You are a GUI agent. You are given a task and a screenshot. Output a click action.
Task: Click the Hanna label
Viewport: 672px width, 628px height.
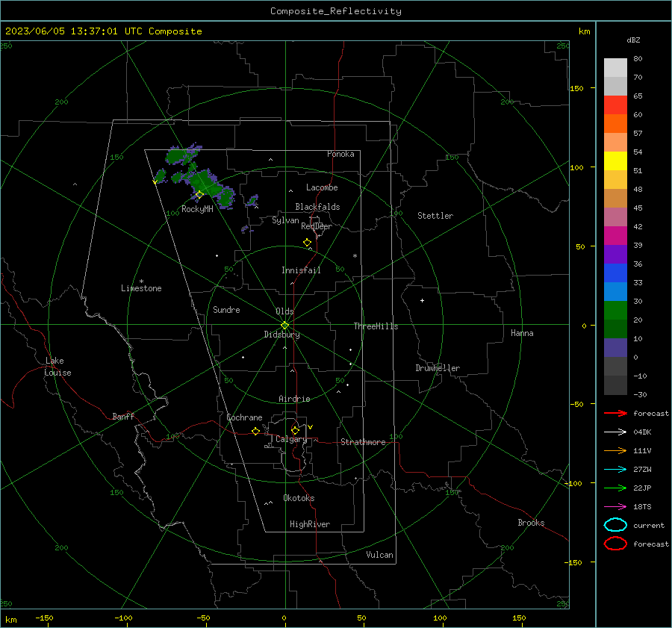(522, 333)
